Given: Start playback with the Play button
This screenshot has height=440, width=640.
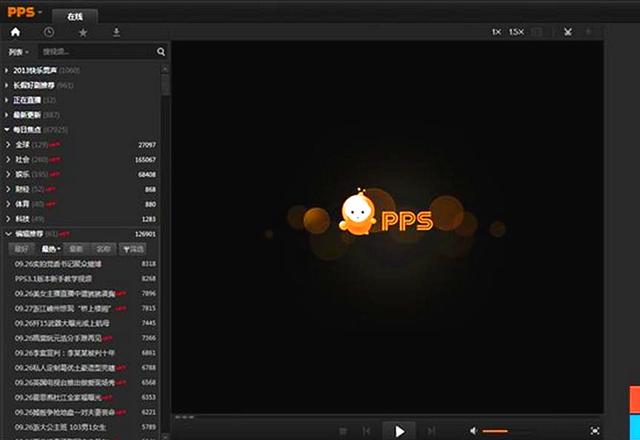Looking at the screenshot, I should pos(399,431).
